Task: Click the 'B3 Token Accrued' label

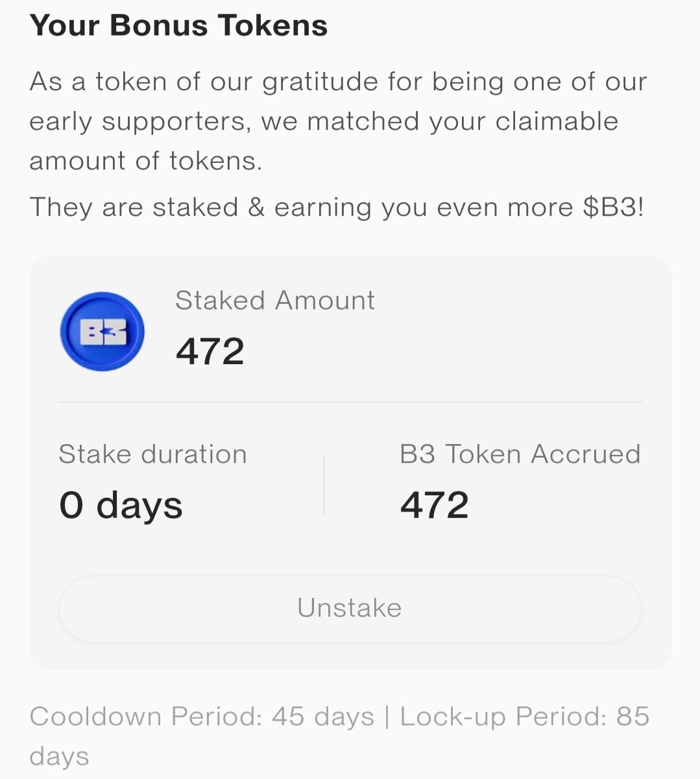Action: tap(520, 454)
